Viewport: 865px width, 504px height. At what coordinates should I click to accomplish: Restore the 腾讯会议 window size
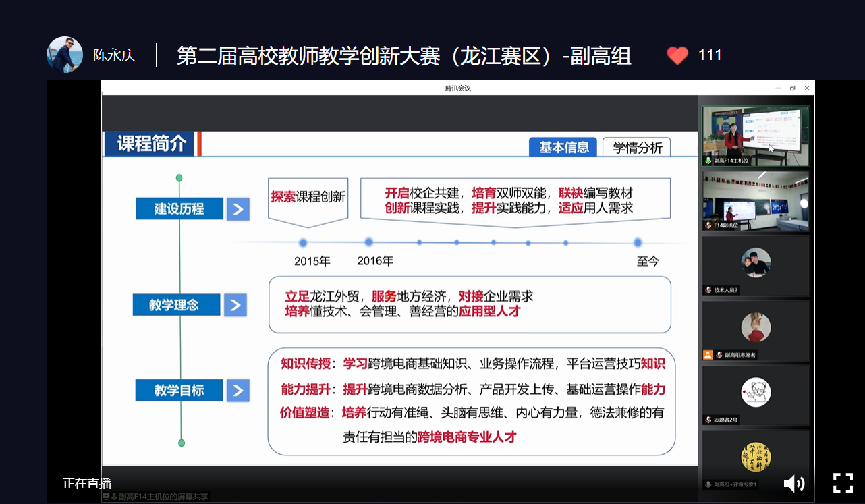793,88
